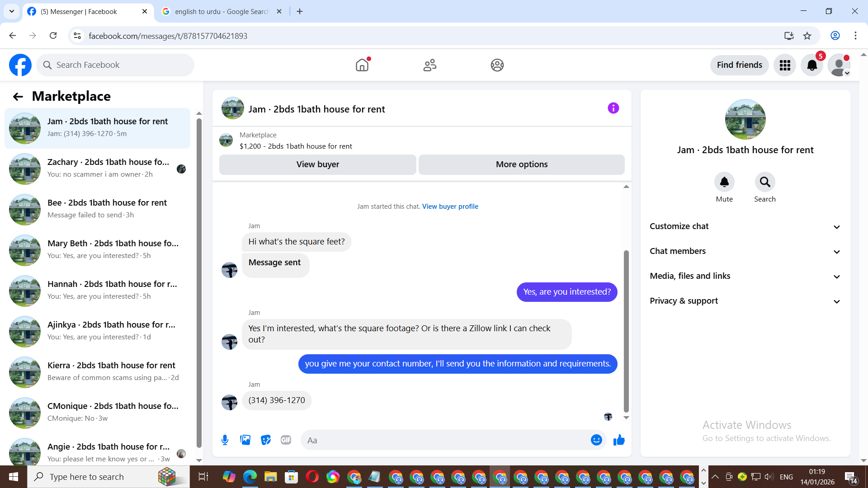
Task: Go to the Facebook Home tab
Action: (362, 65)
